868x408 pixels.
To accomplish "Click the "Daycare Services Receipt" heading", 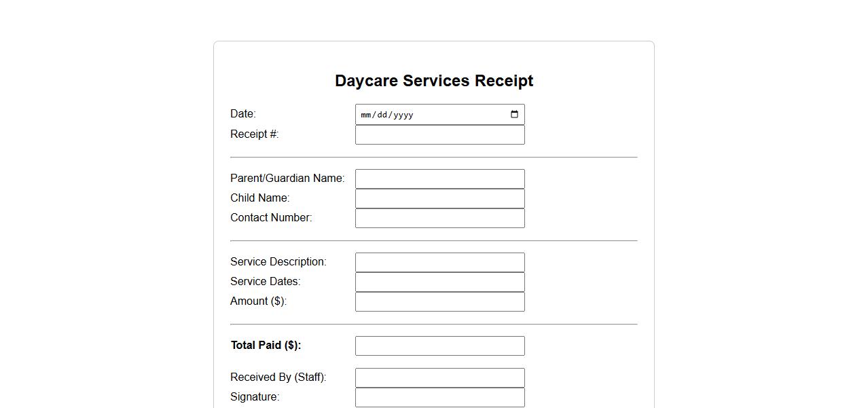I will point(434,81).
